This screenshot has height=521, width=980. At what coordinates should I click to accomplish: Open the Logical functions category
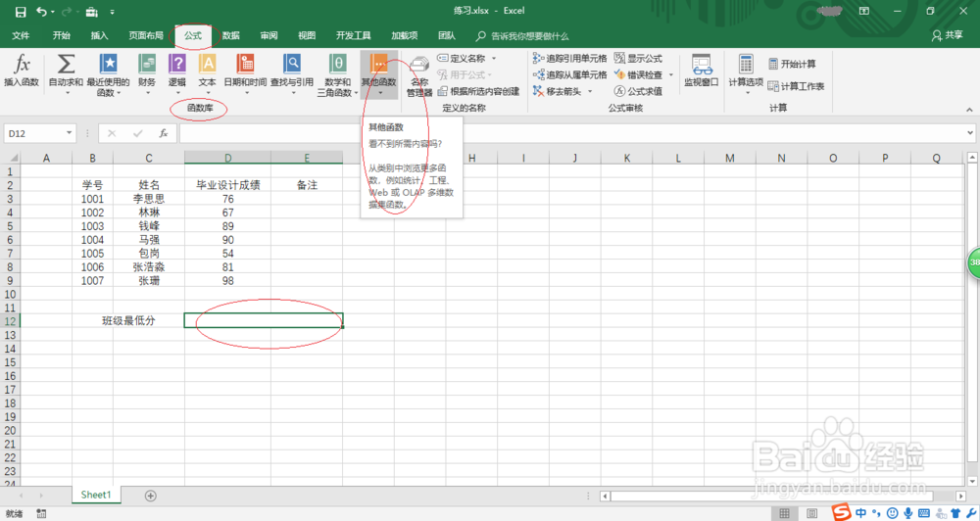[176, 73]
